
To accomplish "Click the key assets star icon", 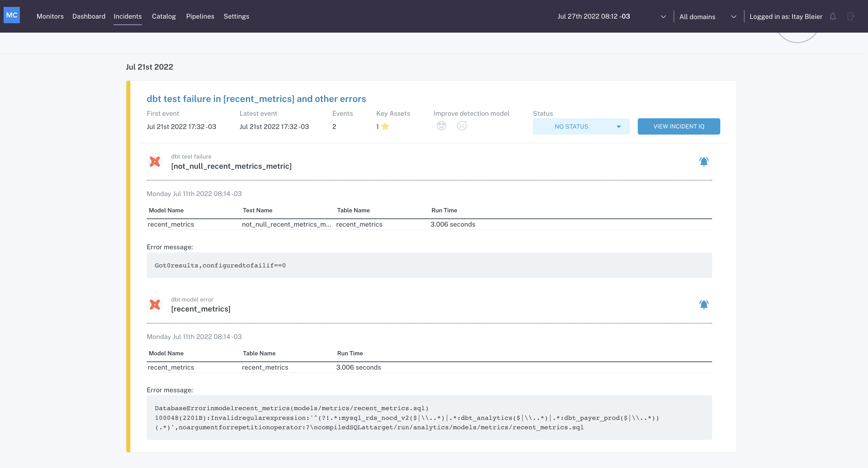I will (x=385, y=126).
